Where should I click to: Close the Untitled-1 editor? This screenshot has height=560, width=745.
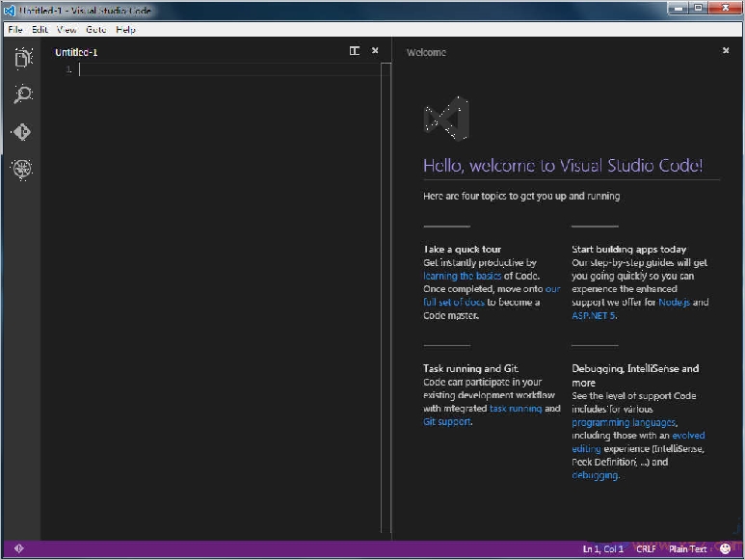click(375, 50)
